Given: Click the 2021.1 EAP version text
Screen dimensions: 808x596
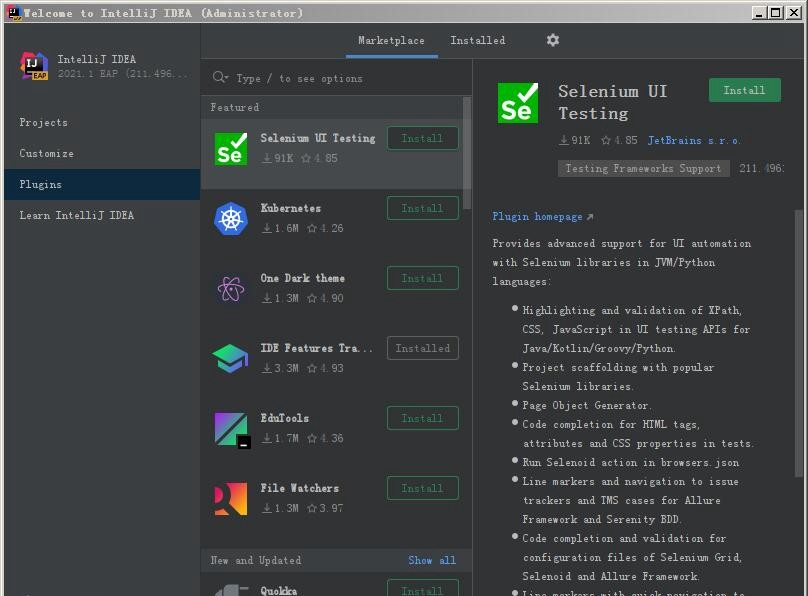Looking at the screenshot, I should (x=123, y=73).
